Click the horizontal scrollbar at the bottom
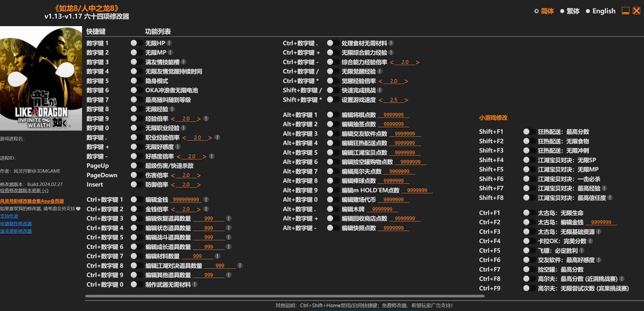Viewport: 644px width, 311px height. (x=284, y=296)
